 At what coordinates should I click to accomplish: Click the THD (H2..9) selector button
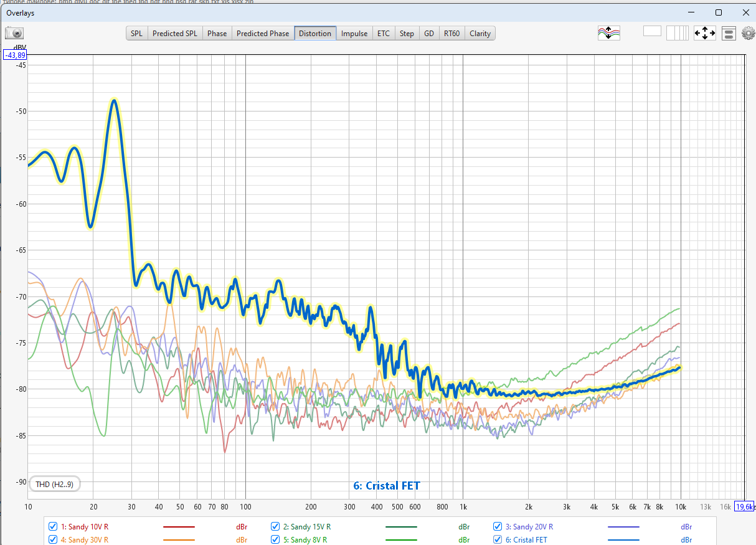[x=55, y=484]
